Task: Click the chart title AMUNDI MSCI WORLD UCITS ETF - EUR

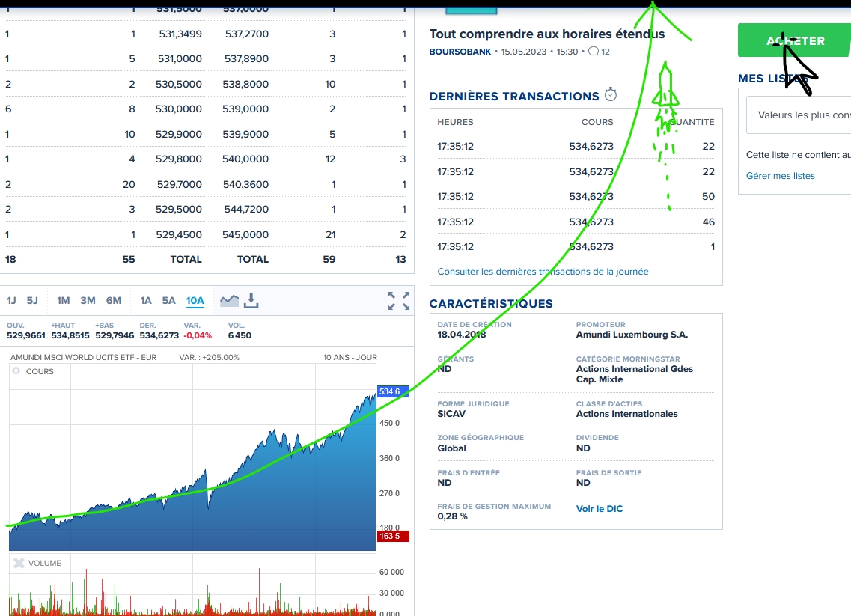Action: pos(84,357)
